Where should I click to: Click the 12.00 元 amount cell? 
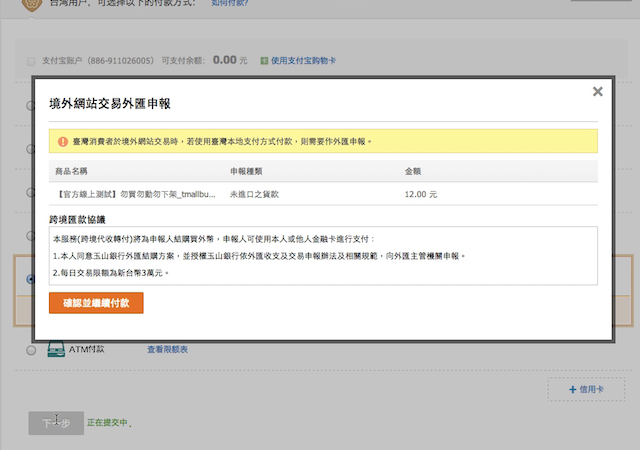[x=421, y=194]
